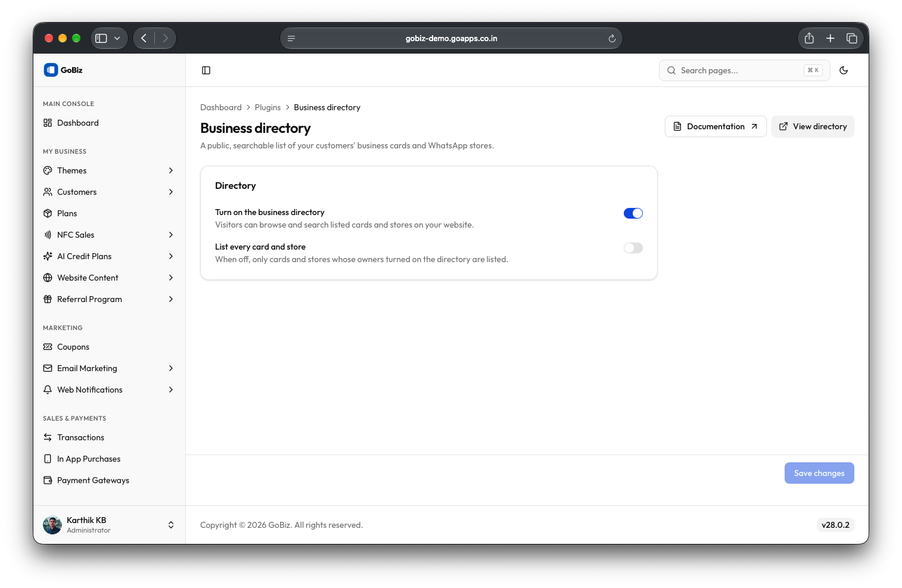Expand the Customers submenu
Screen dimensions: 902x588
coord(171,192)
